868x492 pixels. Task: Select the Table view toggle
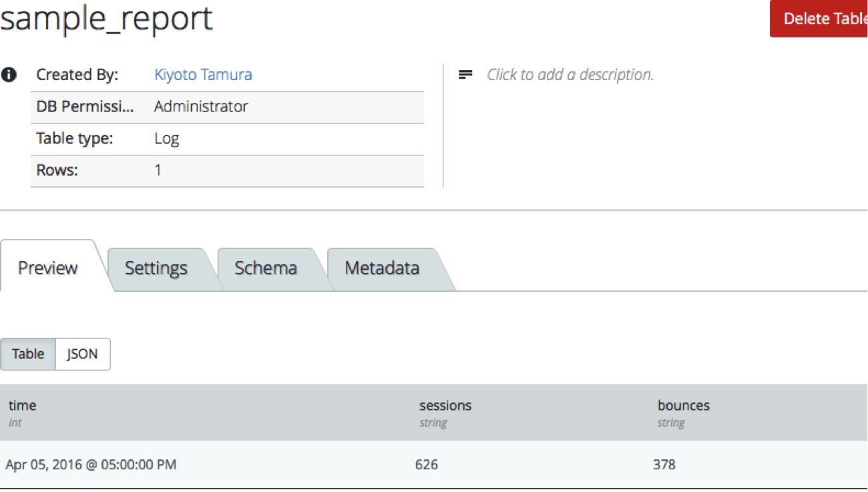(x=28, y=354)
